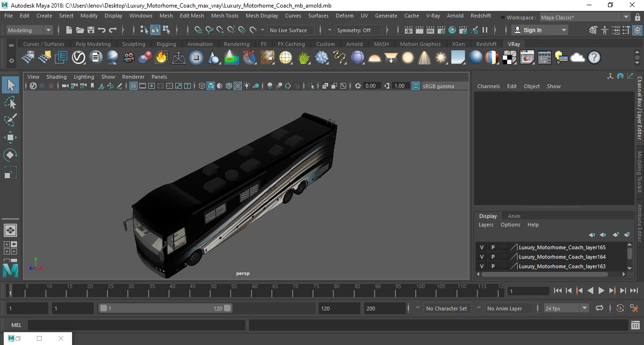Create a V-Ray dome light
644x345 pixels.
[x=375, y=58]
